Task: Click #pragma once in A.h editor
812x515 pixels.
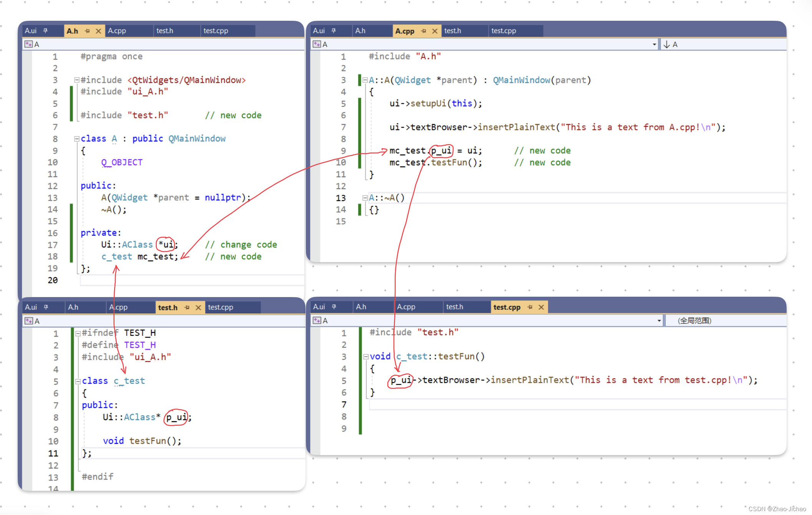Action: [111, 56]
